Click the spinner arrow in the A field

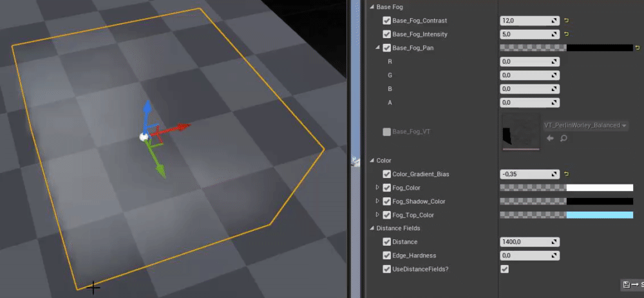coord(554,103)
